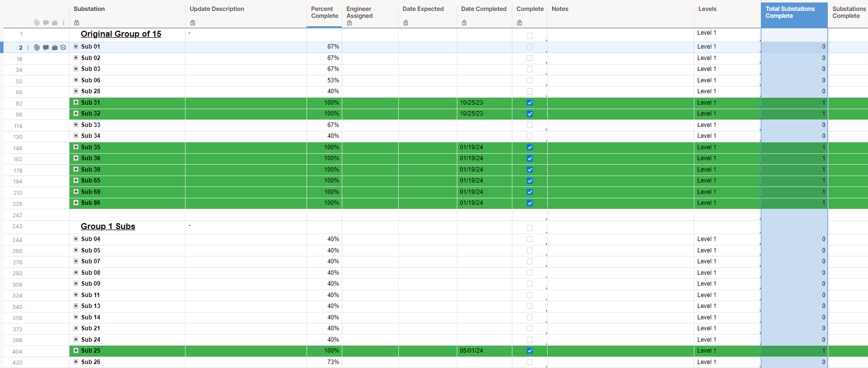Select the Update Description column header
Viewport: 868px width, 368px height.
point(217,9)
